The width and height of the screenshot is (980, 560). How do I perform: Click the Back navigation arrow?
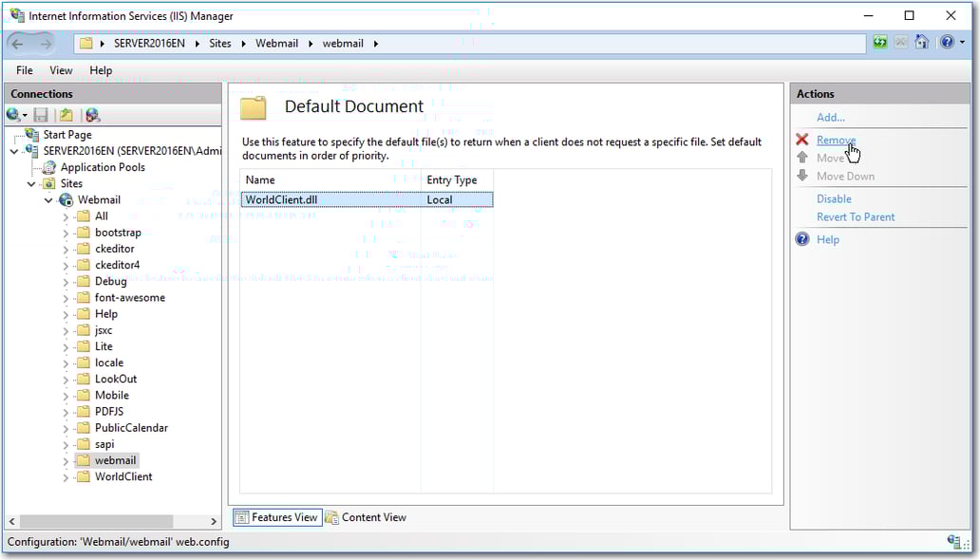pos(18,42)
